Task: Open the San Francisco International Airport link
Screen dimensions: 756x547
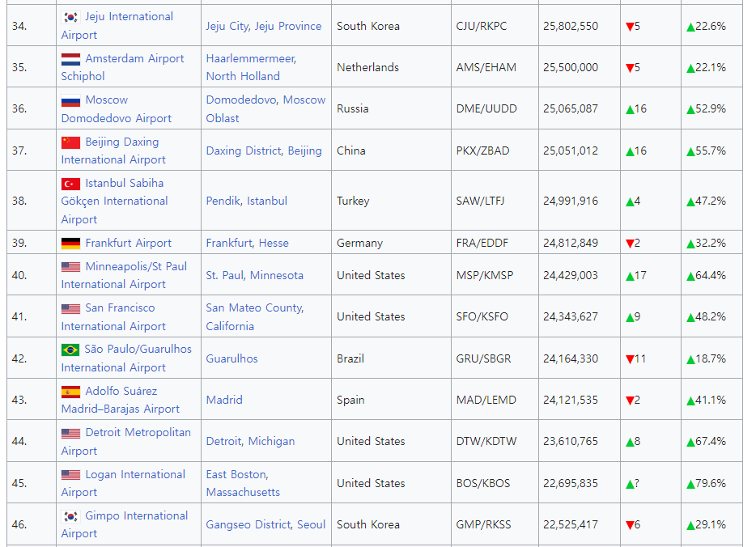Action: pos(113,316)
